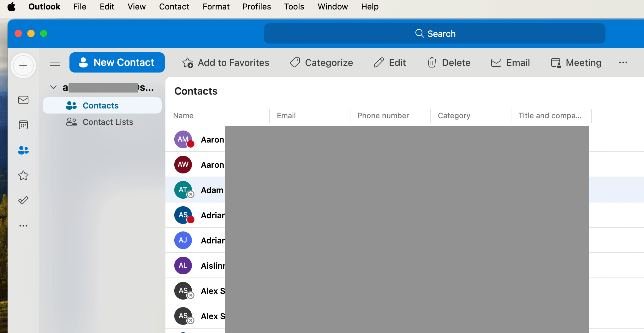This screenshot has width=644, height=333.
Task: Select the AJ avatar Adrian contact
Action: [183, 240]
